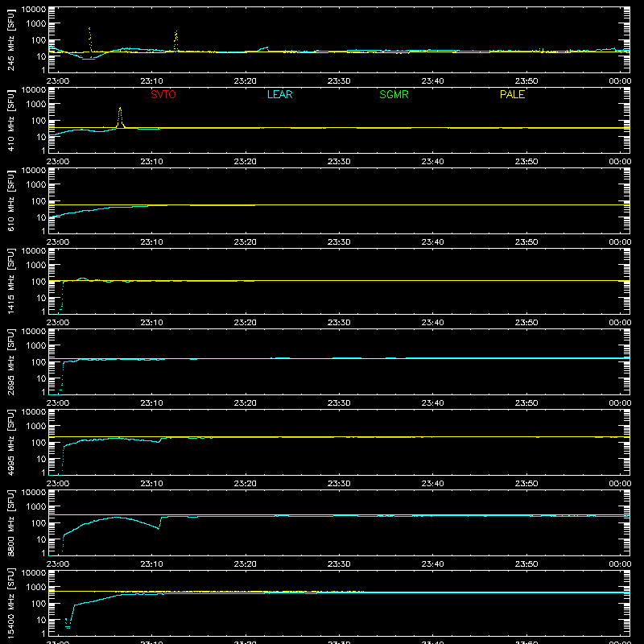
Task: Select the 610 MHz [SFU] axis title
Action: pyautogui.click(x=11, y=200)
